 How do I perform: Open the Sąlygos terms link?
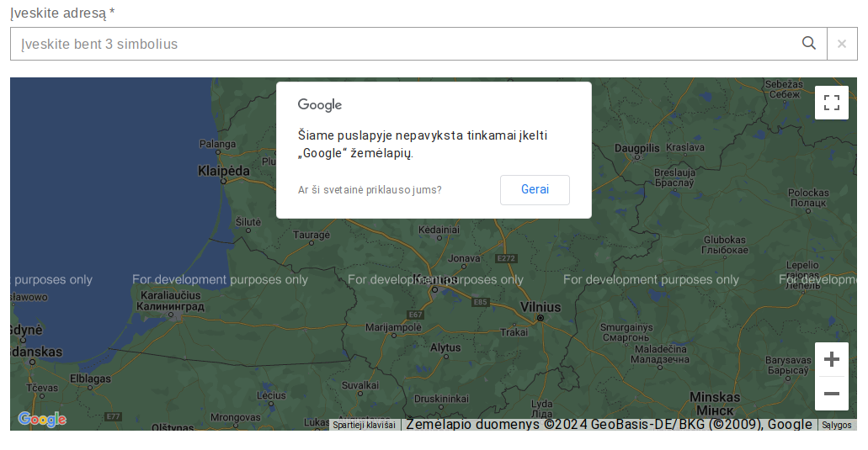pyautogui.click(x=837, y=425)
